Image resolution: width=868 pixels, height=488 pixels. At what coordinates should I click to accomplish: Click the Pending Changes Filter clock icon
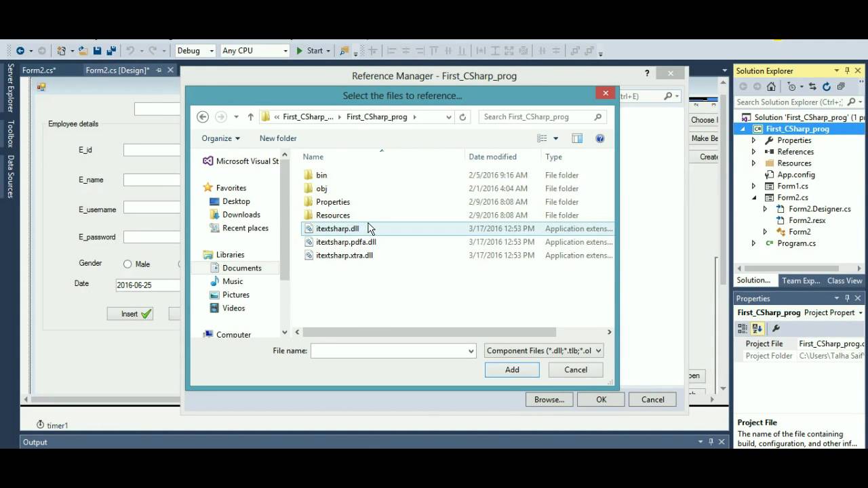pyautogui.click(x=791, y=87)
